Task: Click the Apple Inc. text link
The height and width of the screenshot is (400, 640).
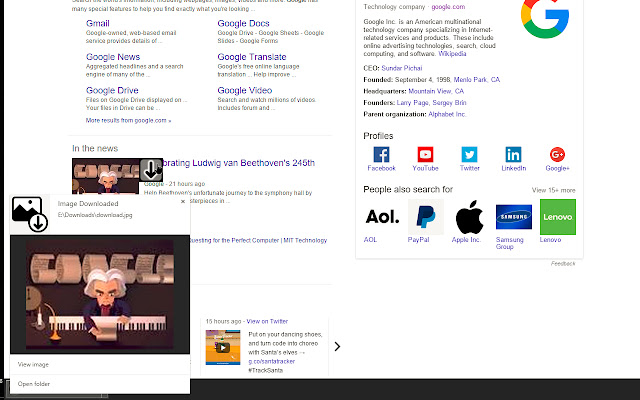Action: tap(466, 240)
